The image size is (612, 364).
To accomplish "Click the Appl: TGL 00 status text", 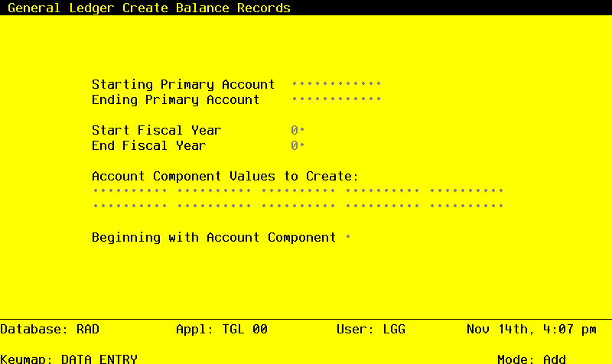I will (x=222, y=329).
